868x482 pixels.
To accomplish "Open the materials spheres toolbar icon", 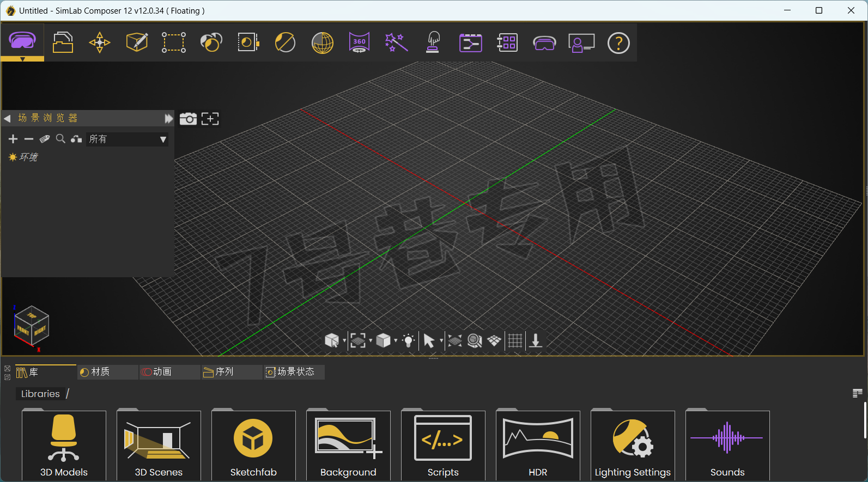I will [x=211, y=42].
